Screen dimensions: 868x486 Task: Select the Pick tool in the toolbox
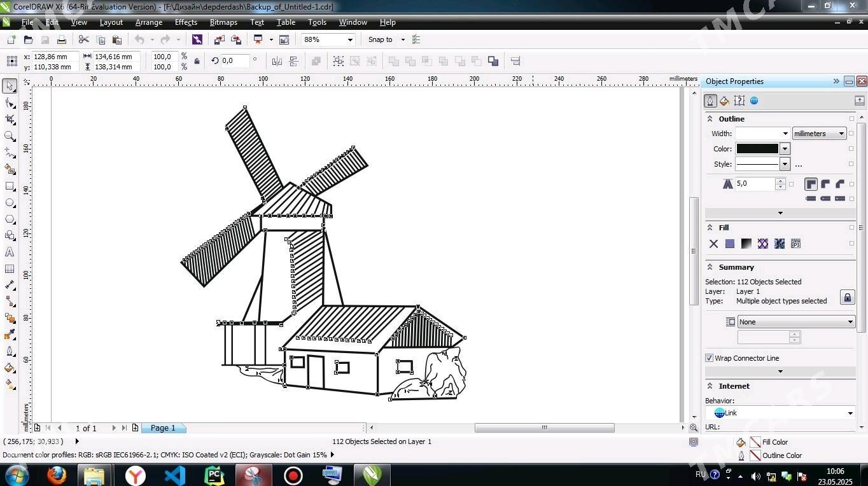click(x=10, y=86)
